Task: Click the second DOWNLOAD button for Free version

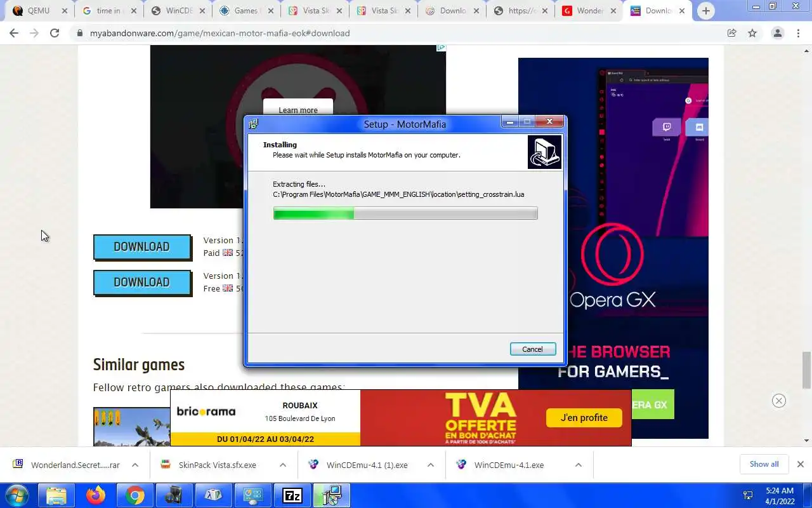Action: tap(142, 283)
